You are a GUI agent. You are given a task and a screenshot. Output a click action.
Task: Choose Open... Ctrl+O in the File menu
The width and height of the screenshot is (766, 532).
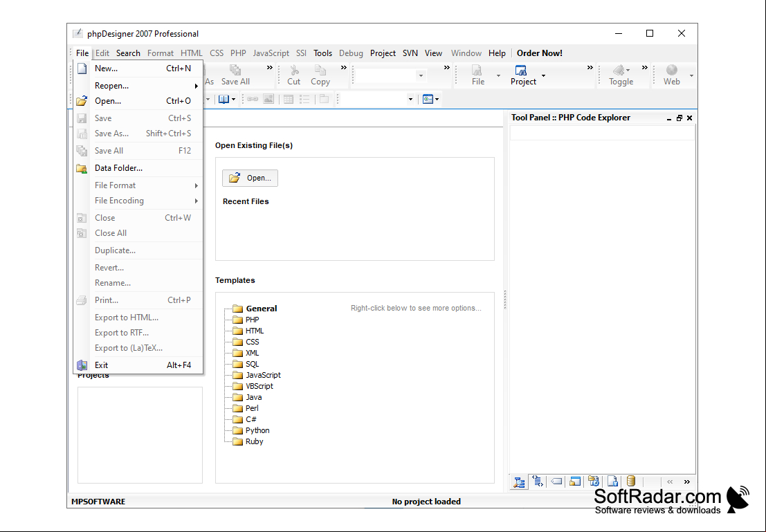click(x=138, y=100)
